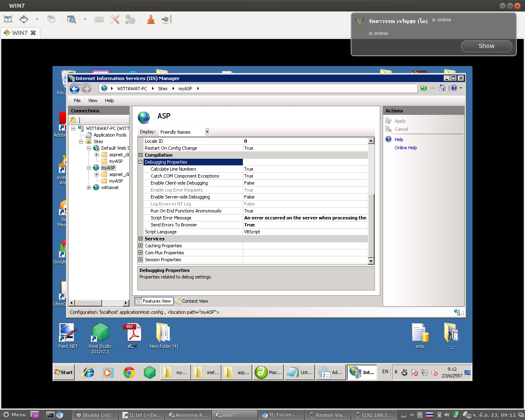This screenshot has width=525, height=420.
Task: Open the Display Friendly Names dropdown
Action: (x=207, y=132)
